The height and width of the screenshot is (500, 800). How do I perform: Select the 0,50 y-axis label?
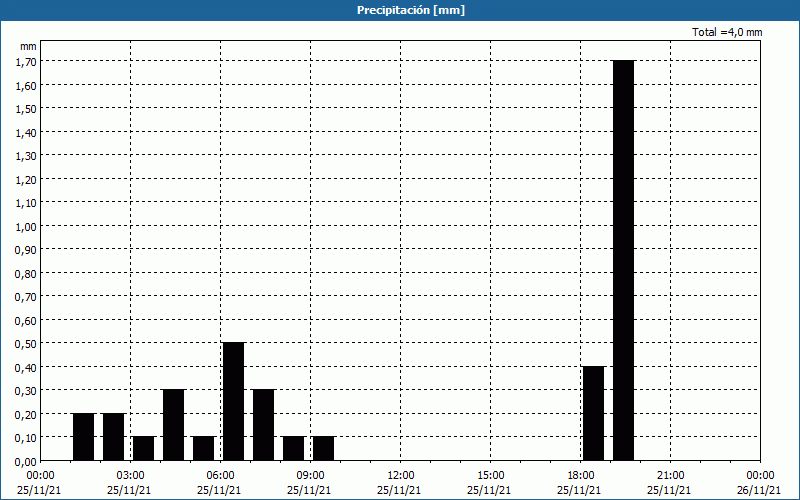coord(27,344)
